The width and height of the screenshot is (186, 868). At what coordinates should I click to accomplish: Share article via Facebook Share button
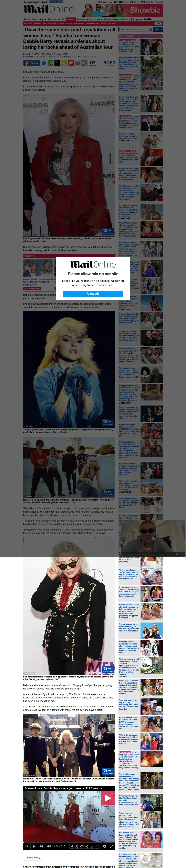point(31,63)
